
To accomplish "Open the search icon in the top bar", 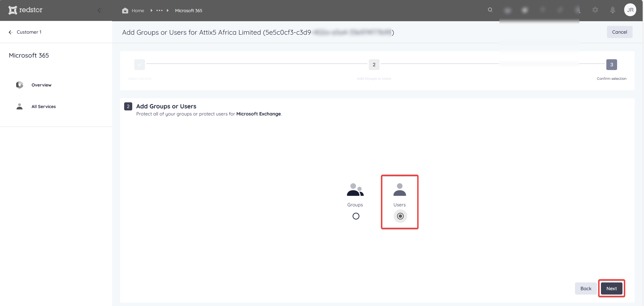I will coord(490,10).
